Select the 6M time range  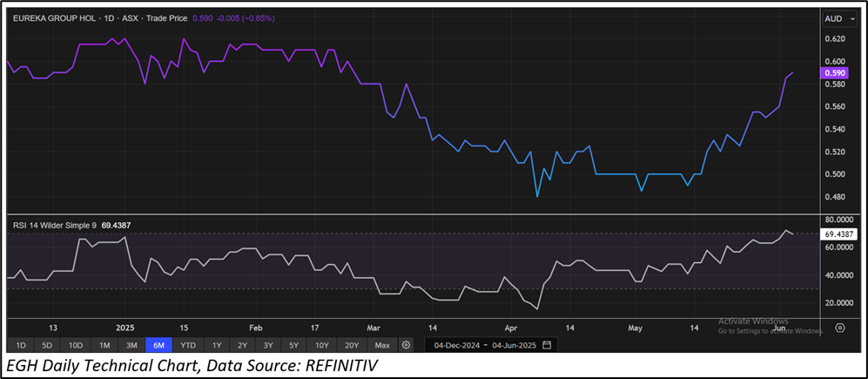point(158,345)
